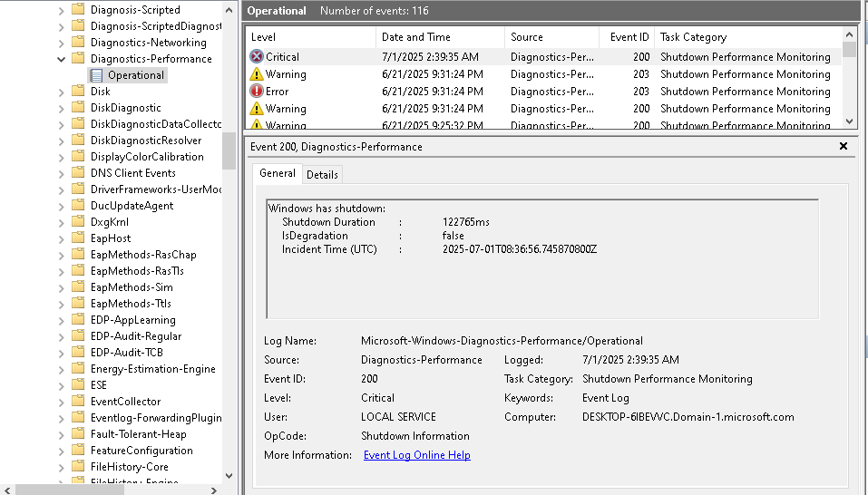868x495 pixels.
Task: Sort events by Date and Time header
Action: pos(440,37)
